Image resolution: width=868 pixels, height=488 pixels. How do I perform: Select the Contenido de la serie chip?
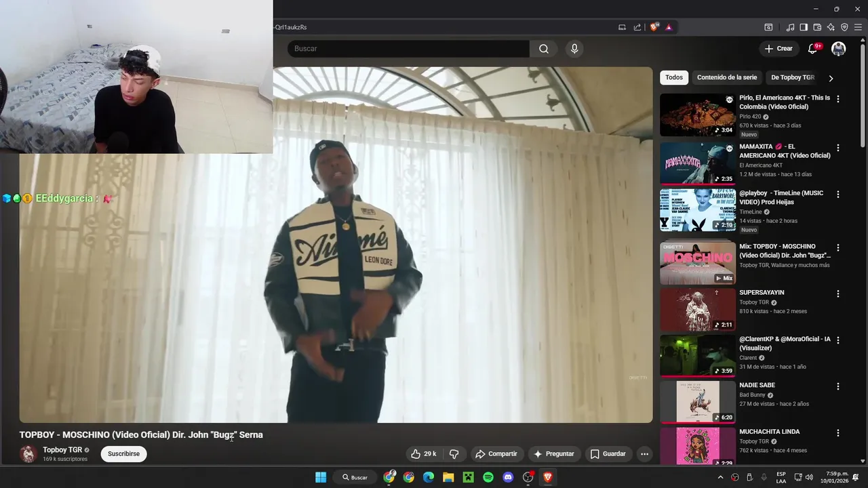(x=727, y=77)
